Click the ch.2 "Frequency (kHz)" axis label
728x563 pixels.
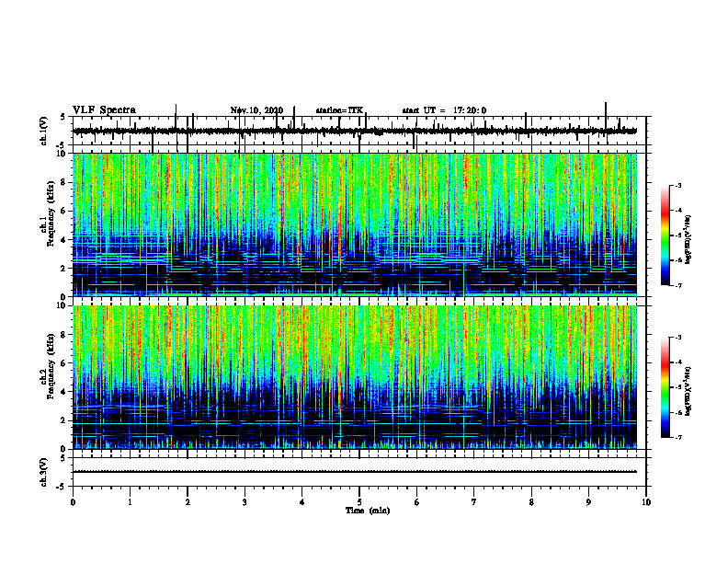point(51,366)
